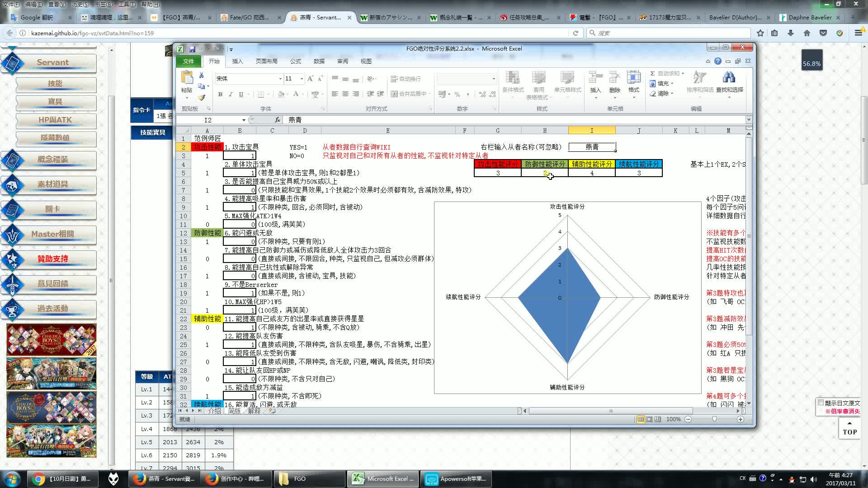Toggle align text right
The image size is (868, 488).
355,94
